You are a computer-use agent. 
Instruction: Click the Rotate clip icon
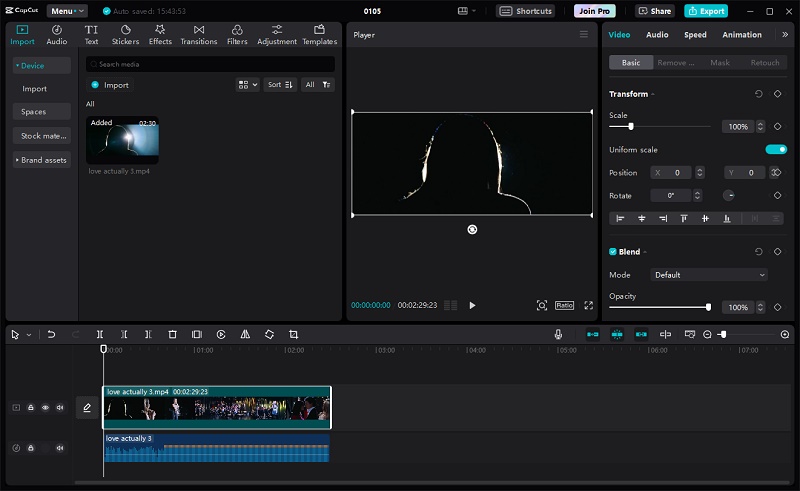tap(269, 334)
